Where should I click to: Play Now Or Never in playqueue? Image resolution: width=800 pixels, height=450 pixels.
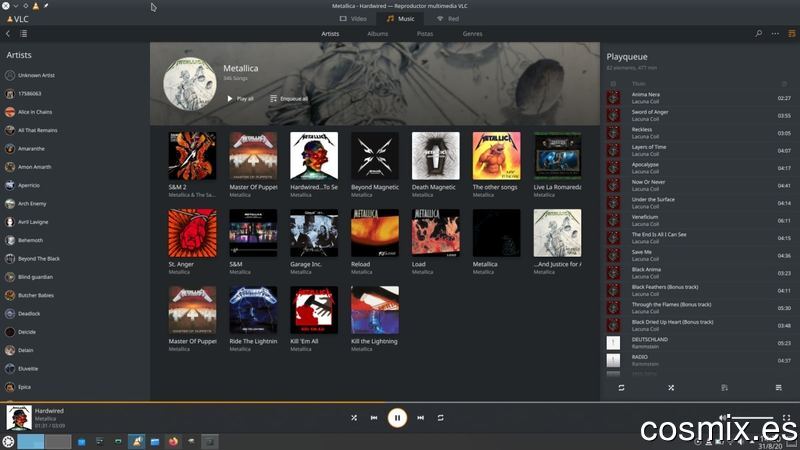[x=699, y=185]
